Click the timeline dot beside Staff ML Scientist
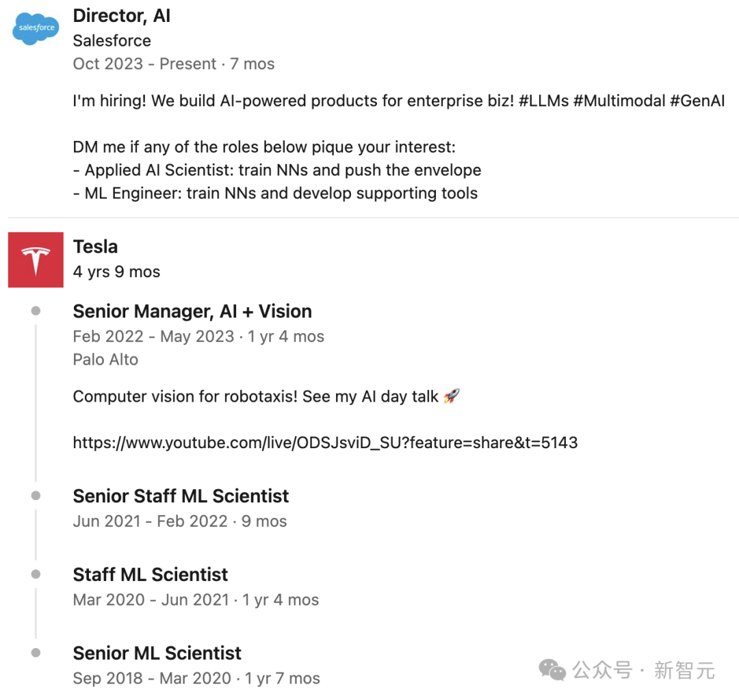The image size is (739, 700). [x=36, y=574]
